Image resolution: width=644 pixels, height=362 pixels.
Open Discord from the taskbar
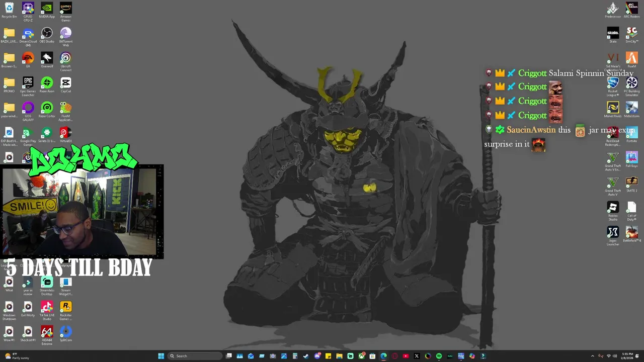tap(317, 356)
